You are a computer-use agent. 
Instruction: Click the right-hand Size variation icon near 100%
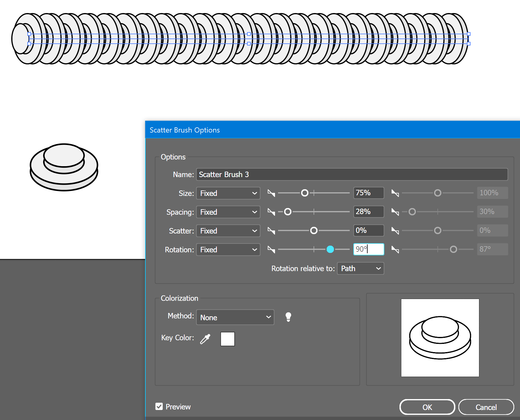click(395, 193)
